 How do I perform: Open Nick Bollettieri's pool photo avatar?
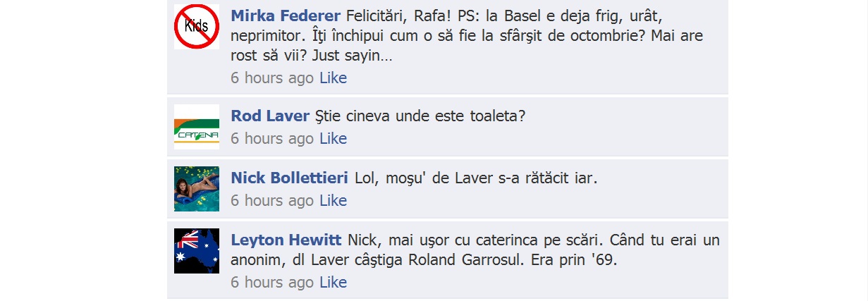pos(197,189)
